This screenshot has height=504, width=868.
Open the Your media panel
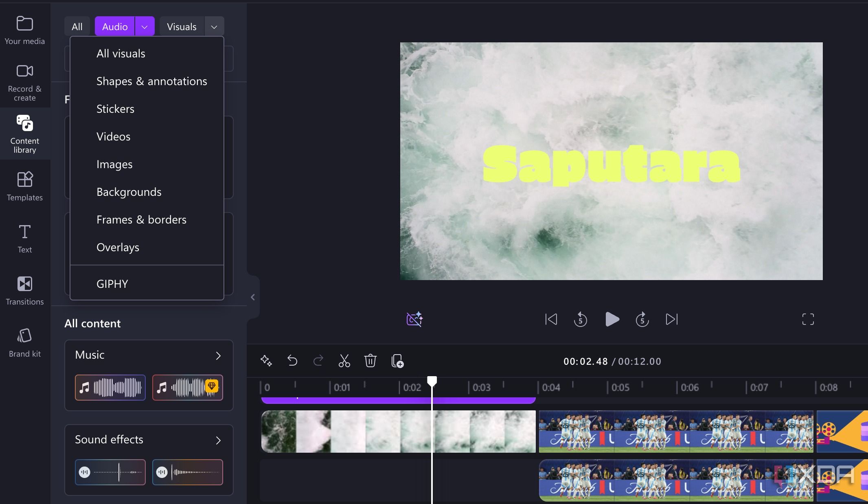(x=24, y=29)
